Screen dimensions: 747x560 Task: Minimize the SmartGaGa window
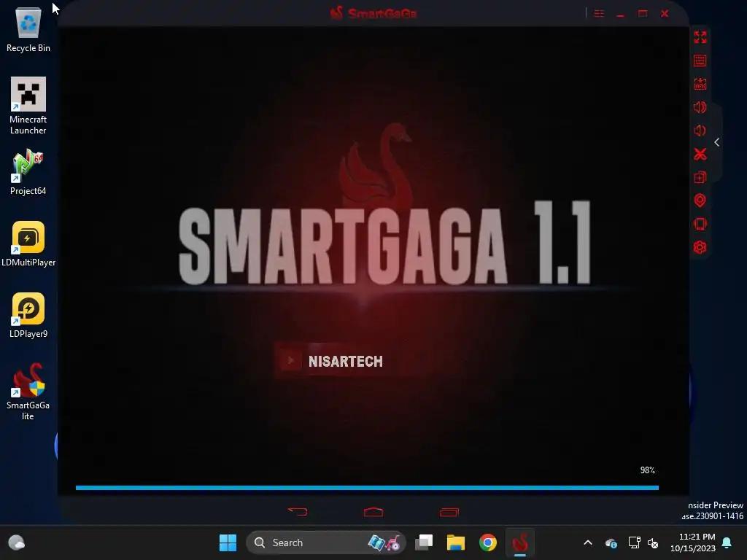point(620,15)
